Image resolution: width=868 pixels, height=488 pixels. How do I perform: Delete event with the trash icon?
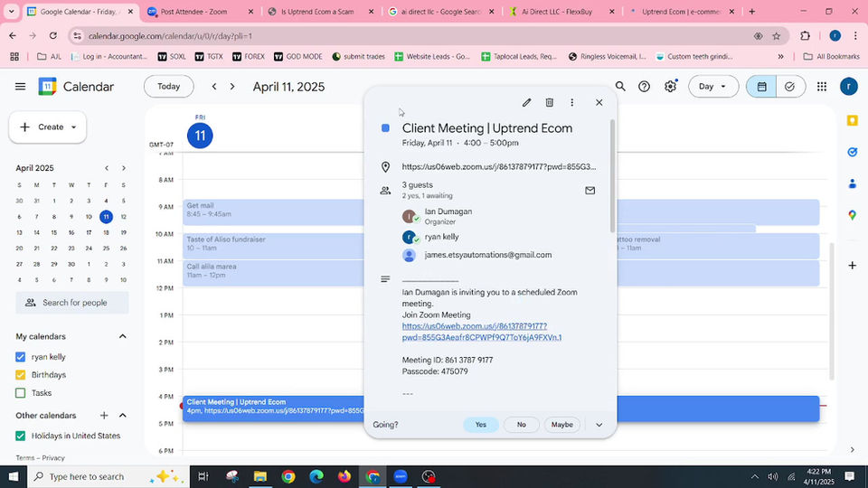[x=549, y=102]
